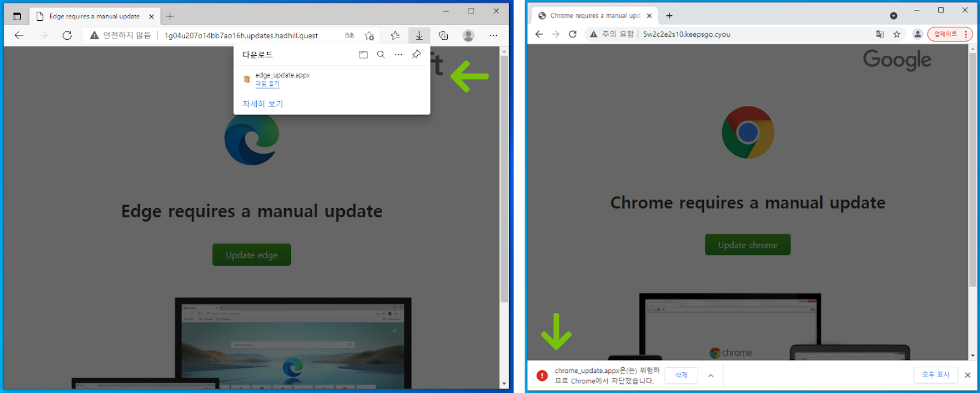Open the Edge profile avatar
This screenshot has height=393, width=980.
click(469, 36)
